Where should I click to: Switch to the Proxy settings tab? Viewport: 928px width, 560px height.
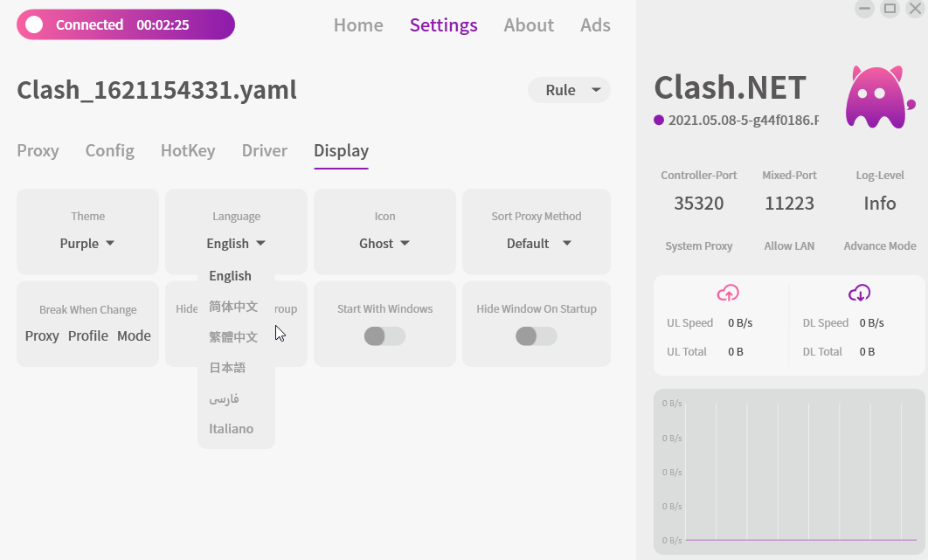pos(38,150)
